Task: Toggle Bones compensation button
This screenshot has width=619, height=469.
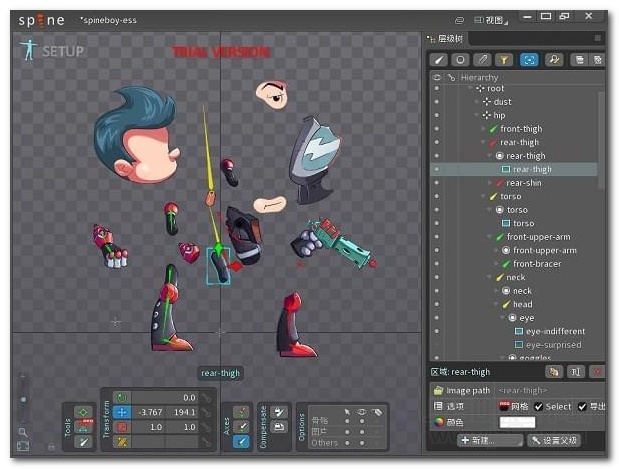Action: tap(279, 412)
